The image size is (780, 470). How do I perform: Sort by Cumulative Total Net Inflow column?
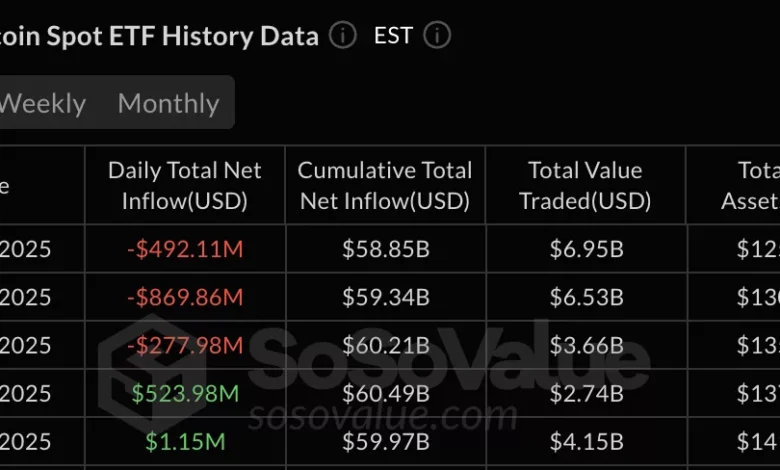385,185
